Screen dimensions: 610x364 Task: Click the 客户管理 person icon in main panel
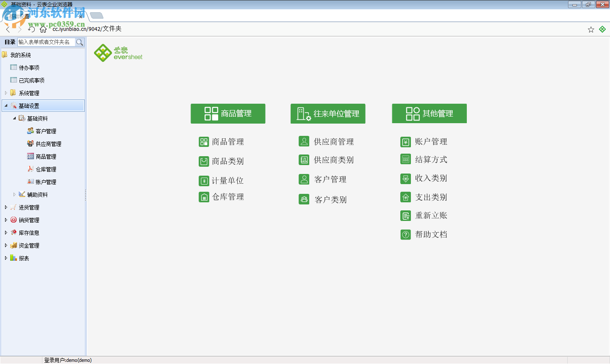[x=304, y=179]
